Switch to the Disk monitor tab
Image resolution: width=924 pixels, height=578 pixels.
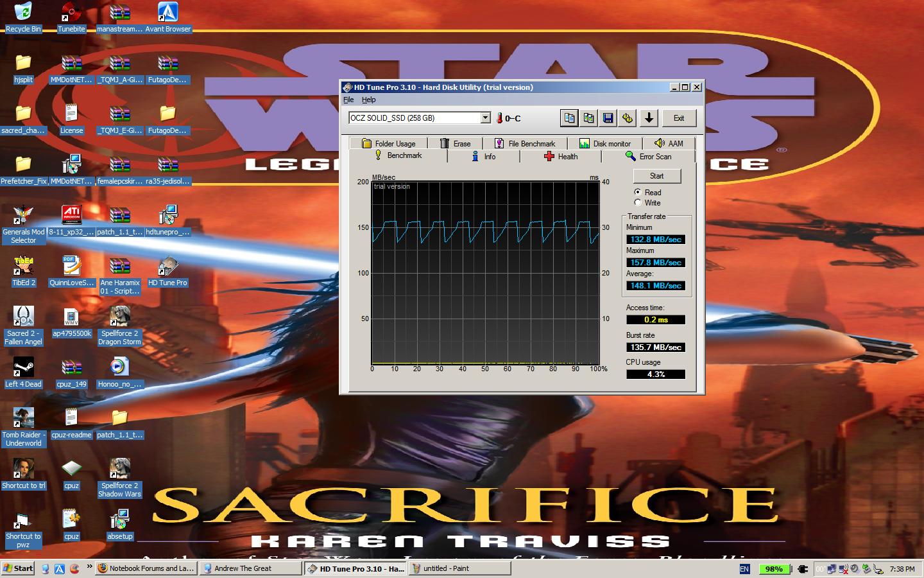click(605, 143)
